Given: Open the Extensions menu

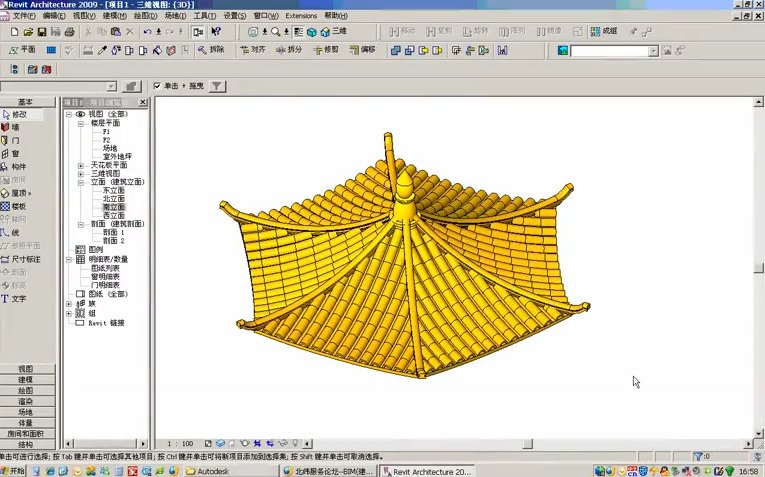Looking at the screenshot, I should pyautogui.click(x=301, y=16).
